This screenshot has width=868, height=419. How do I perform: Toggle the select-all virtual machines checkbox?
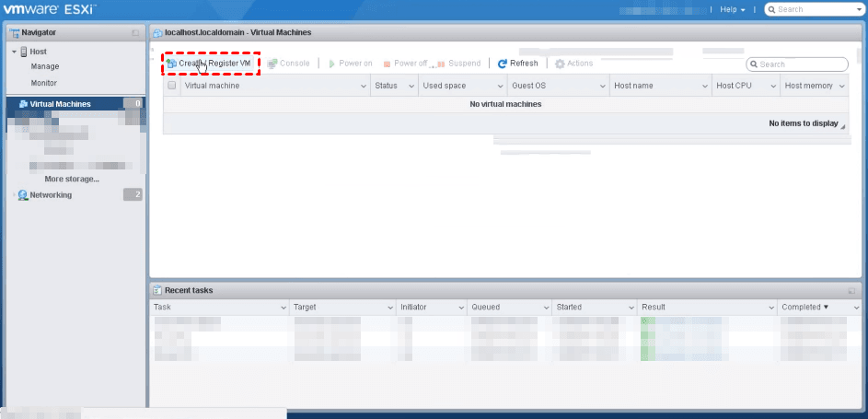click(x=171, y=86)
